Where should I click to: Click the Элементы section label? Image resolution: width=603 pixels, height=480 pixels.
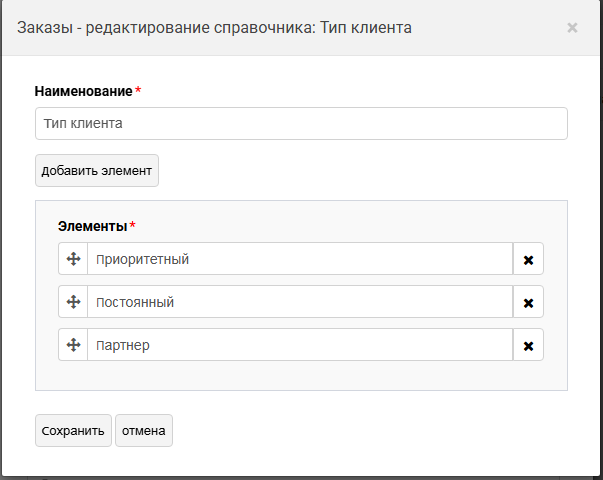pos(92,227)
